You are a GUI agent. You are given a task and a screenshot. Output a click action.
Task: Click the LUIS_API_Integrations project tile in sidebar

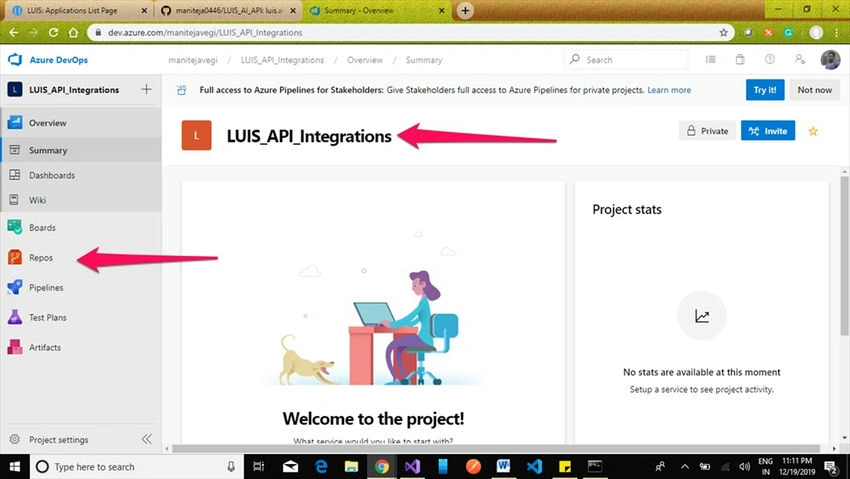pyautogui.click(x=15, y=89)
